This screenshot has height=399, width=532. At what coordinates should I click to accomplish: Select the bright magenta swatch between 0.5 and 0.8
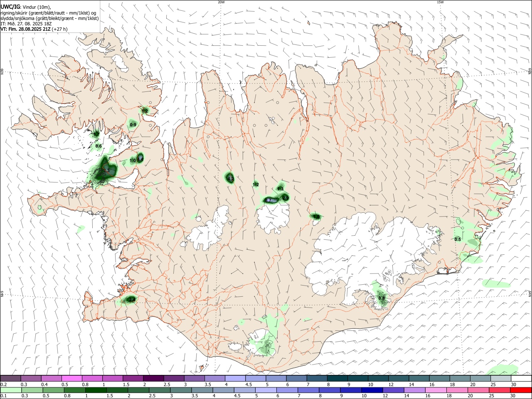tap(71, 378)
